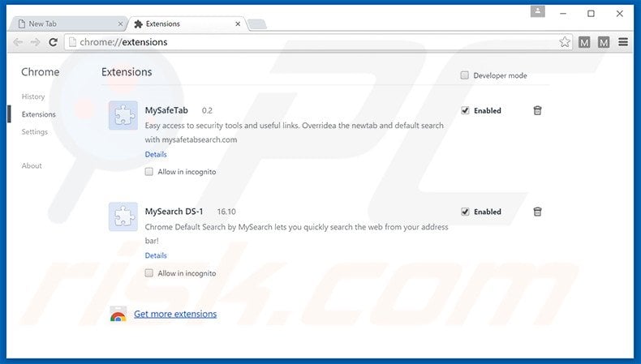Disable MySafeTab via Enabled checkbox

tap(465, 110)
